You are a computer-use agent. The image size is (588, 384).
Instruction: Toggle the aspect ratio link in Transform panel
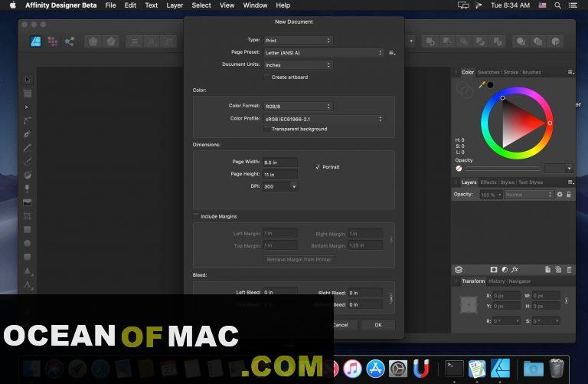point(567,300)
